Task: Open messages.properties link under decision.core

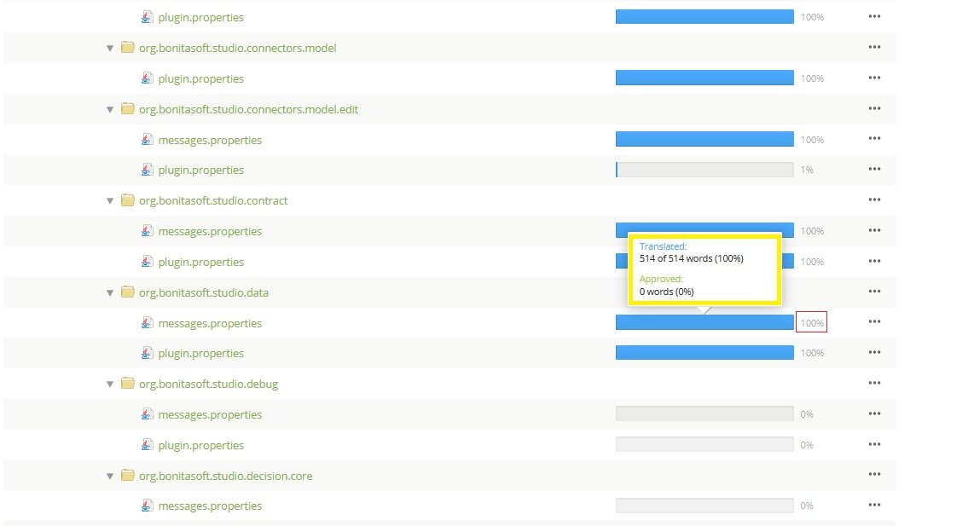Action: click(x=210, y=506)
